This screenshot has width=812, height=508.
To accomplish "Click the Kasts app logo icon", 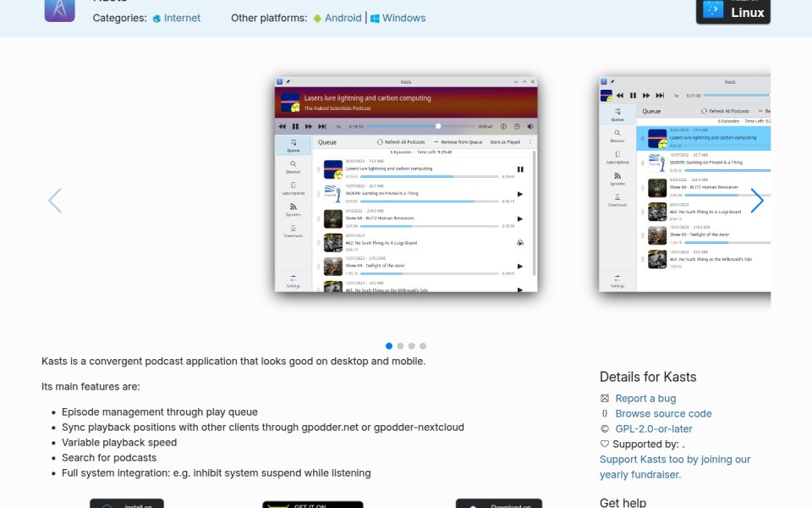I will point(59,10).
